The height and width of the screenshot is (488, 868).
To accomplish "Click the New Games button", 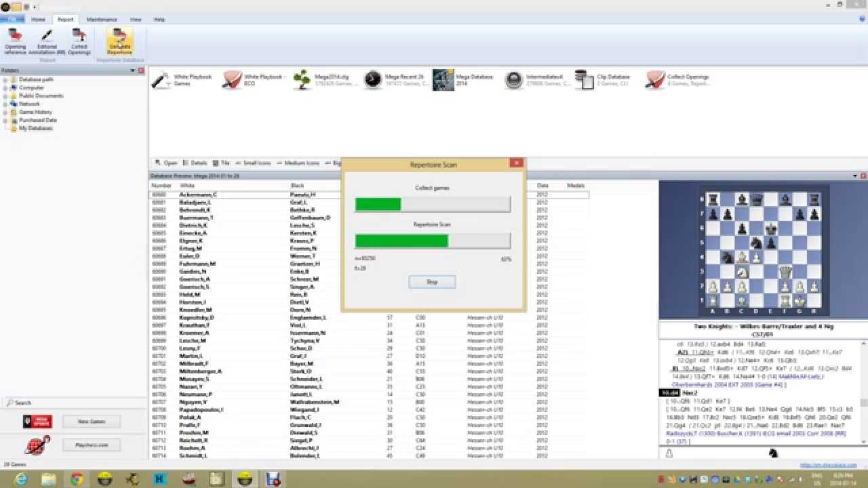I will (92, 422).
